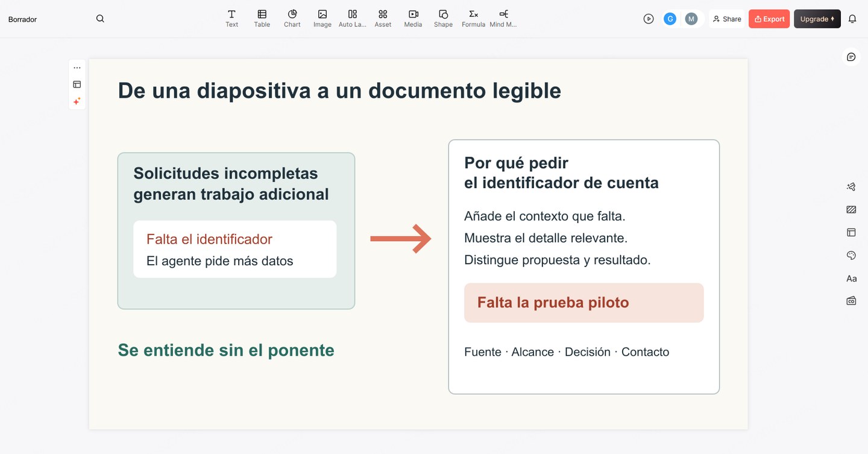Click the gray M collaborator avatar

click(691, 19)
